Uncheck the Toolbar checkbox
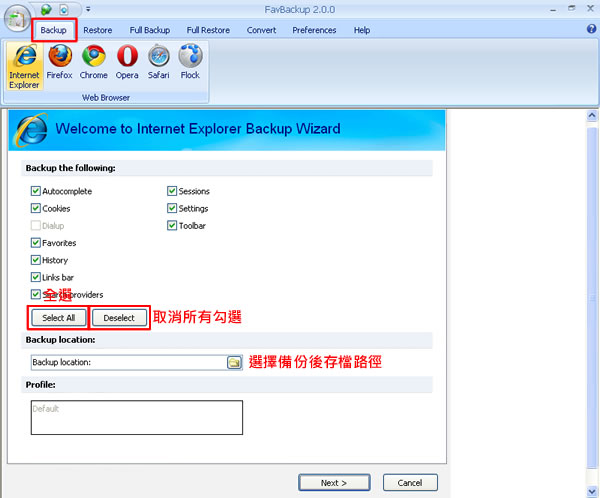 click(172, 225)
